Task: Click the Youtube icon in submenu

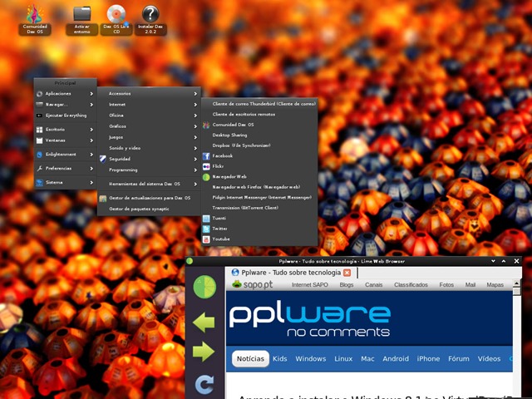Action: pos(206,239)
